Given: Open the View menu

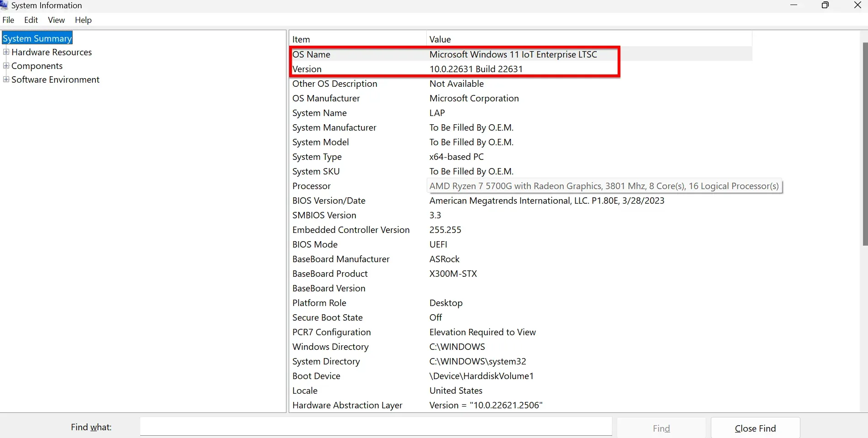Looking at the screenshot, I should (56, 20).
